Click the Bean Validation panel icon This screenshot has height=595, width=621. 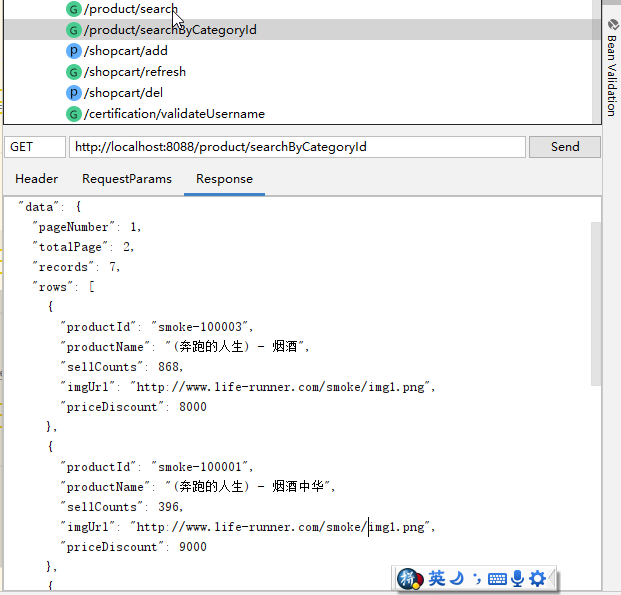tap(613, 25)
